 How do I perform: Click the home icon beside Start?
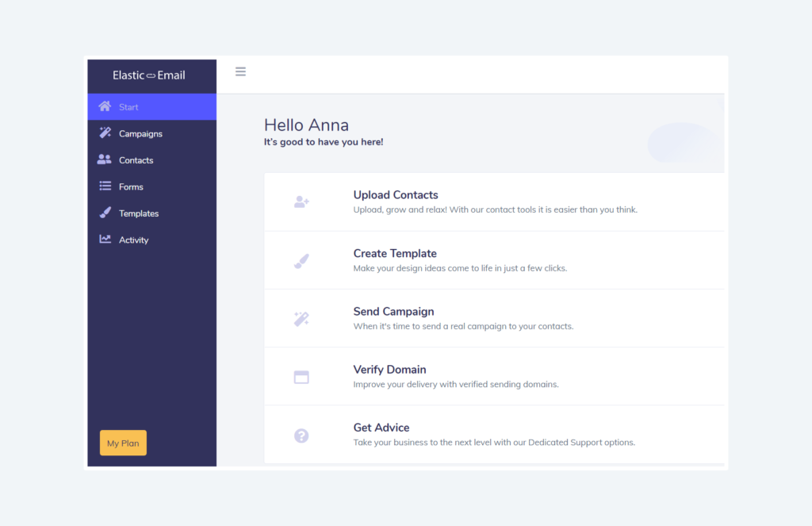[x=105, y=107]
